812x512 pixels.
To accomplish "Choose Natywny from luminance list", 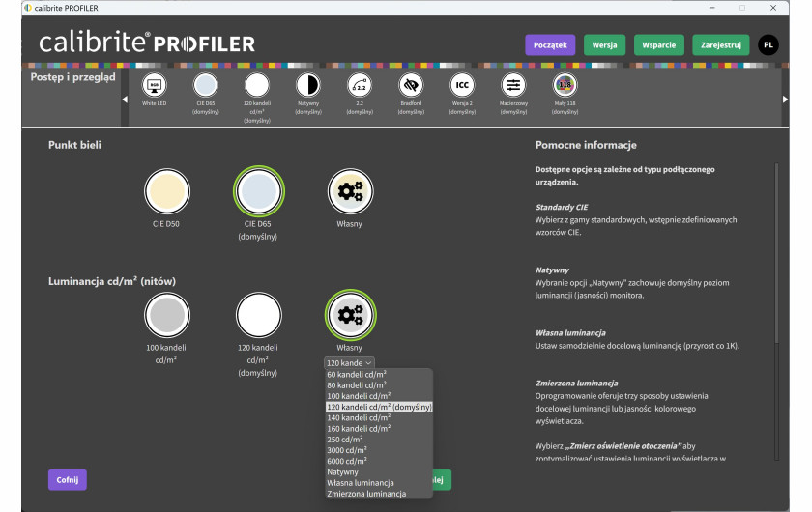I will coord(379,472).
